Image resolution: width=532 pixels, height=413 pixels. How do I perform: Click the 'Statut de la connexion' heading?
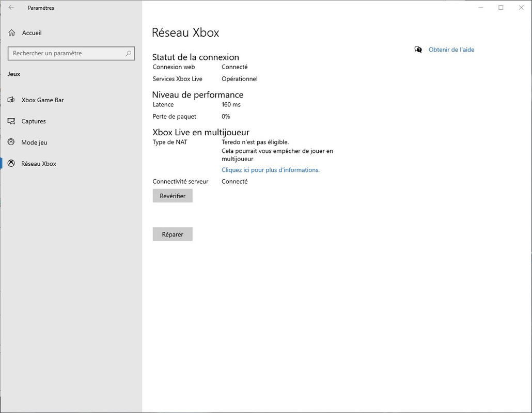tap(195, 57)
